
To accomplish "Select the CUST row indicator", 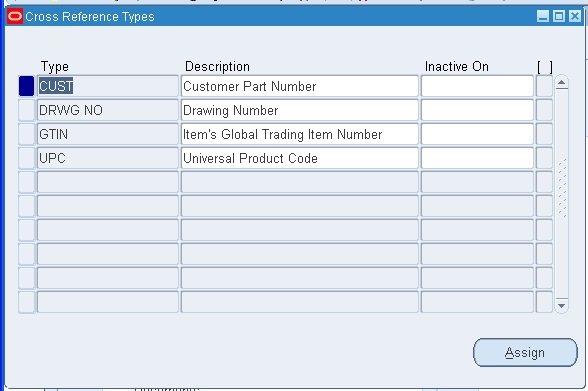I will [27, 86].
